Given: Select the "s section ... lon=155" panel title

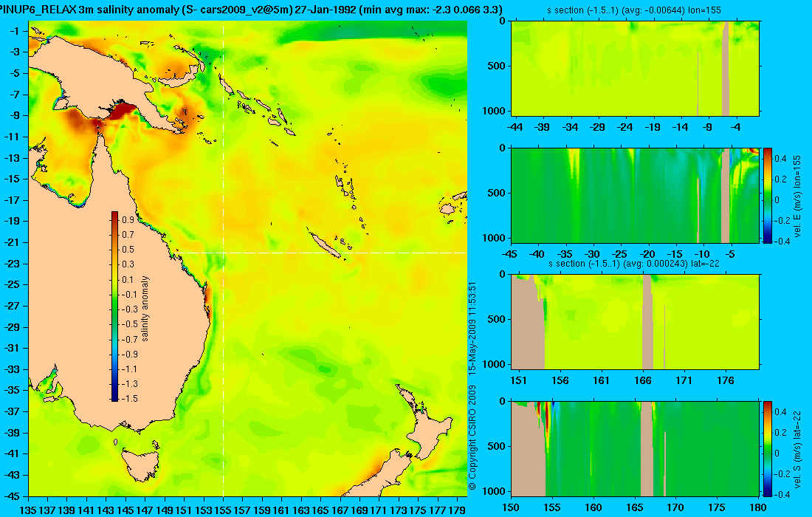Looking at the screenshot, I should (634, 10).
